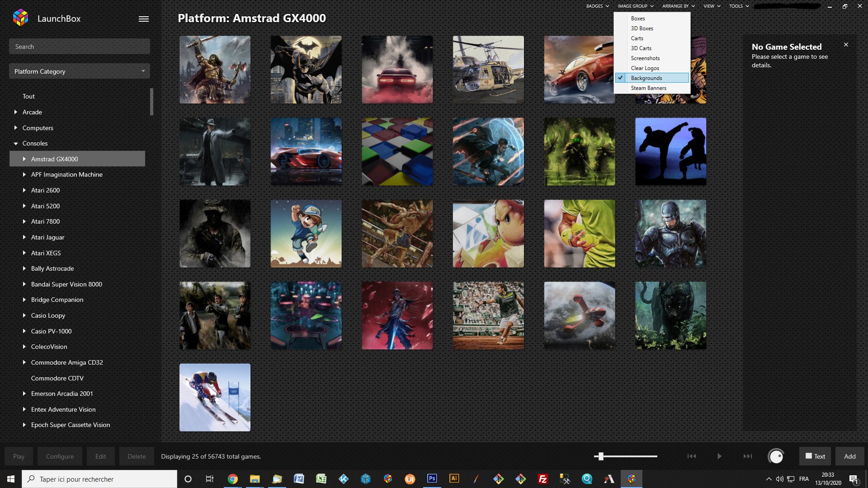Open the LaunchBox hamburger menu
The height and width of the screenshot is (488, 868).
coord(144,19)
